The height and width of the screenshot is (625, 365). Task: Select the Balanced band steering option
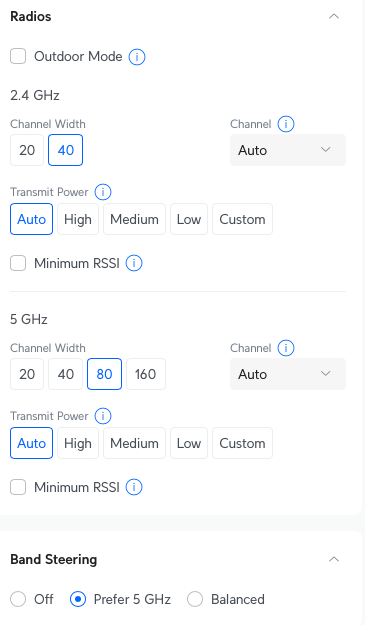click(x=195, y=599)
